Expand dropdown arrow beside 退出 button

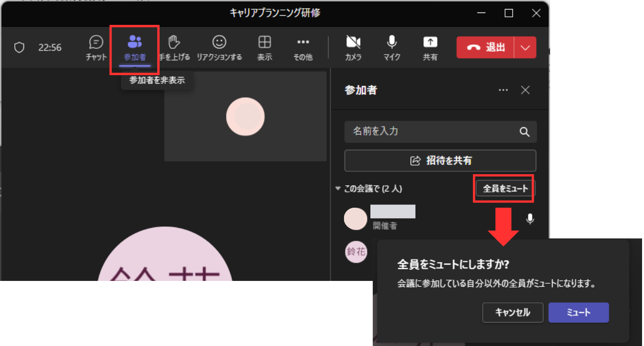[525, 47]
